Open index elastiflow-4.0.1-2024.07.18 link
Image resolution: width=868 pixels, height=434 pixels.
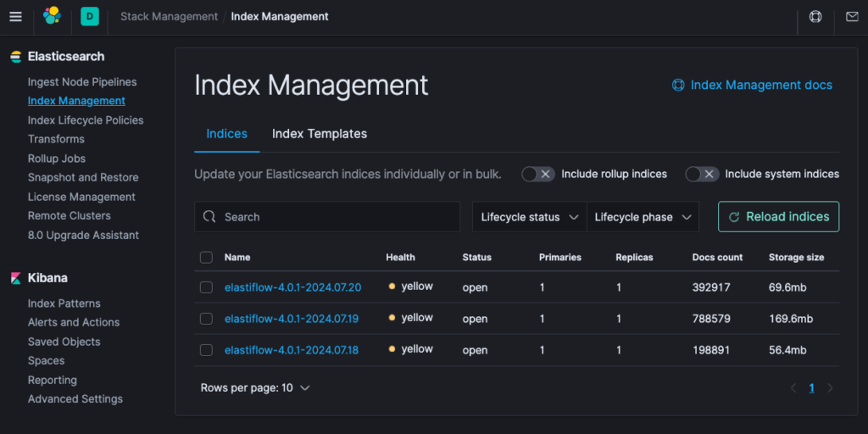[292, 350]
